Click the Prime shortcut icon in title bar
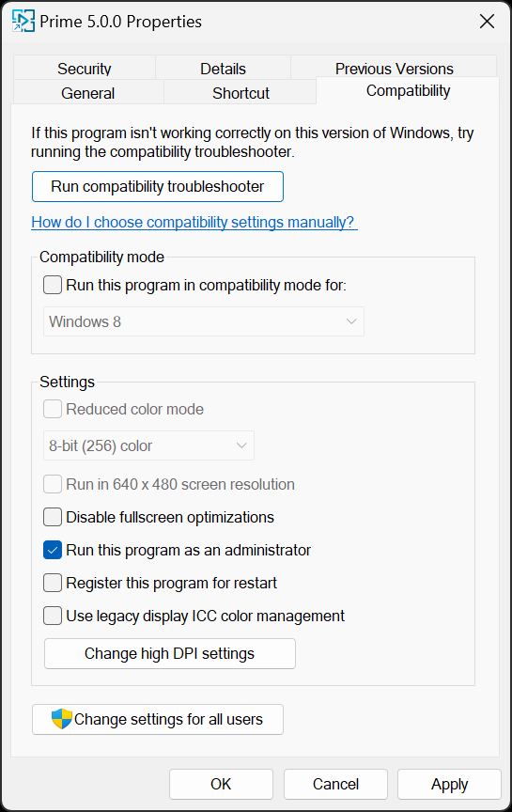Screen dimensions: 512x812 23,22
